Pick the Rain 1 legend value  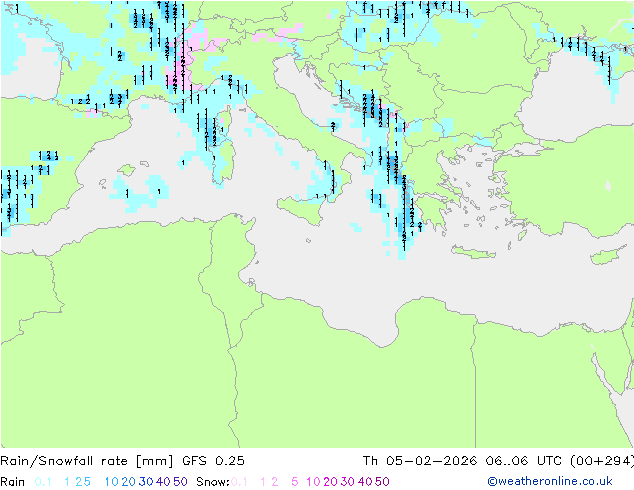pos(67,482)
